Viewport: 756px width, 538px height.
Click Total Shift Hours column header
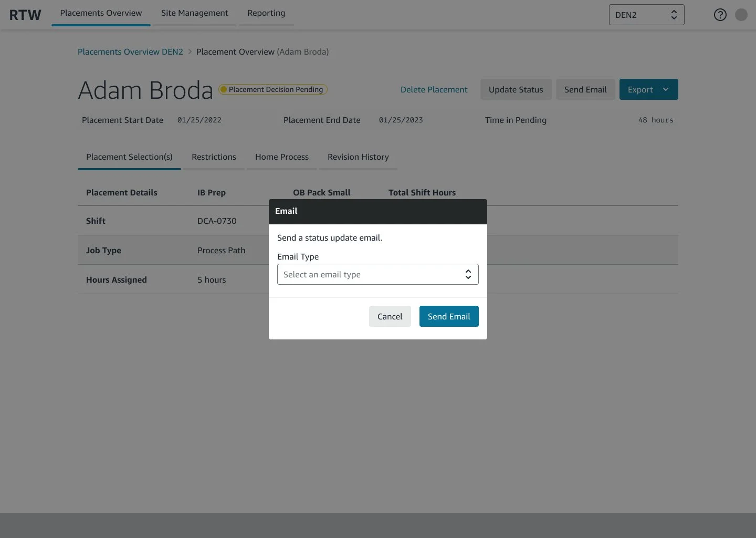pos(422,193)
